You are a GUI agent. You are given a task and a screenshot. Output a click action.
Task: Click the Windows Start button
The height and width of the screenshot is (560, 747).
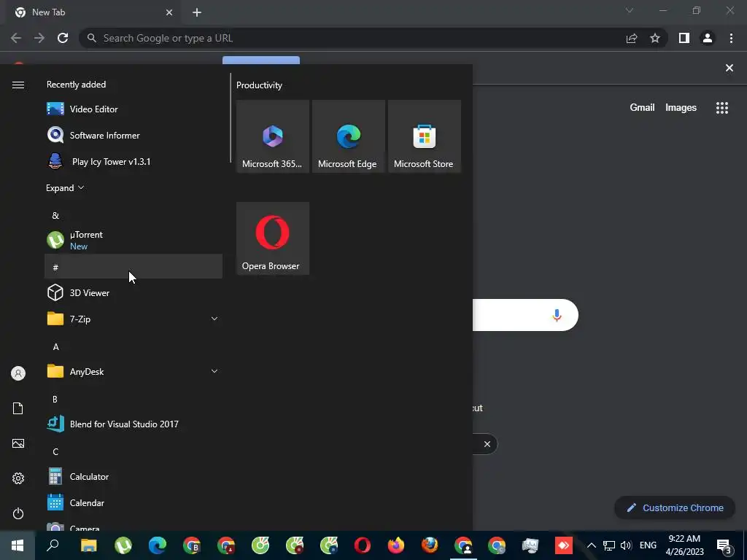(18, 545)
